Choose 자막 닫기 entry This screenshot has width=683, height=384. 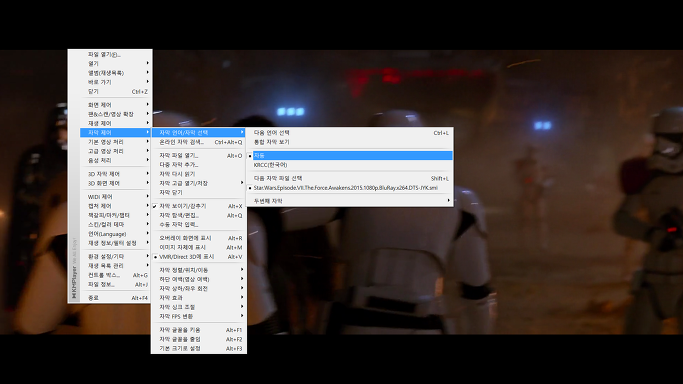coord(199,192)
